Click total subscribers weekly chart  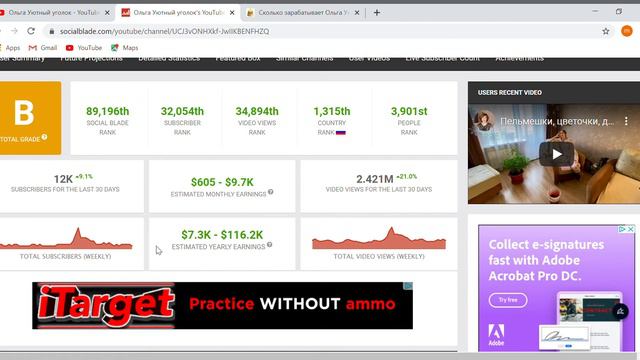click(x=66, y=239)
